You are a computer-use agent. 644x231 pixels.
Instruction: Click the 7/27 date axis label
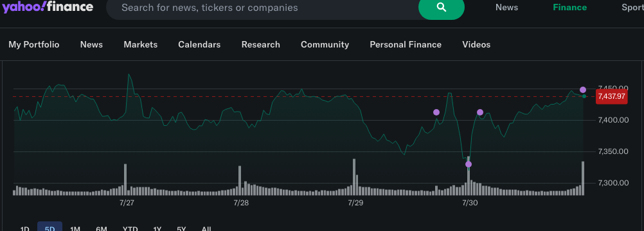click(127, 203)
